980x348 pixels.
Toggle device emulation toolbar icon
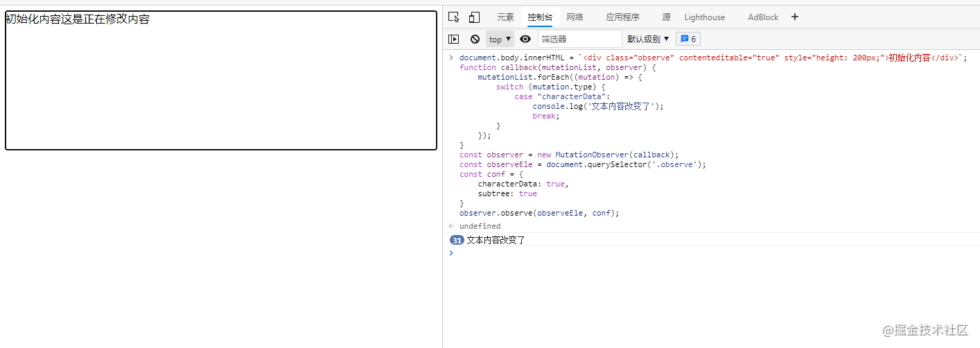tap(475, 17)
